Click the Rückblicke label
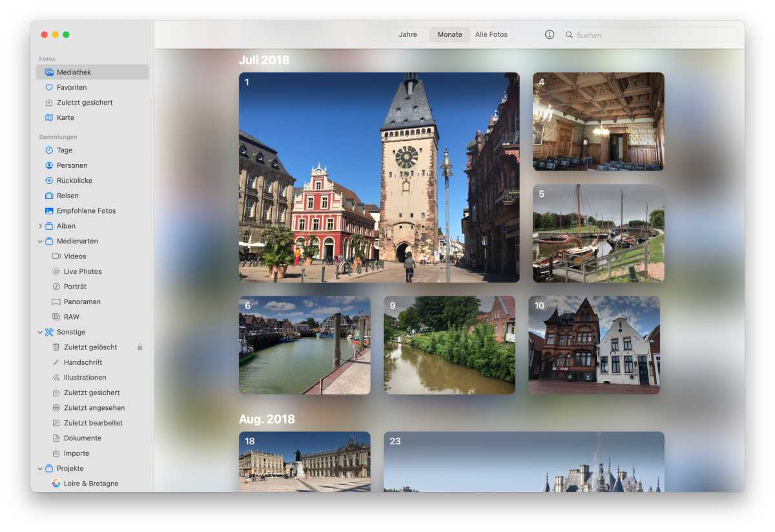This screenshot has height=532, width=775. pyautogui.click(x=74, y=181)
